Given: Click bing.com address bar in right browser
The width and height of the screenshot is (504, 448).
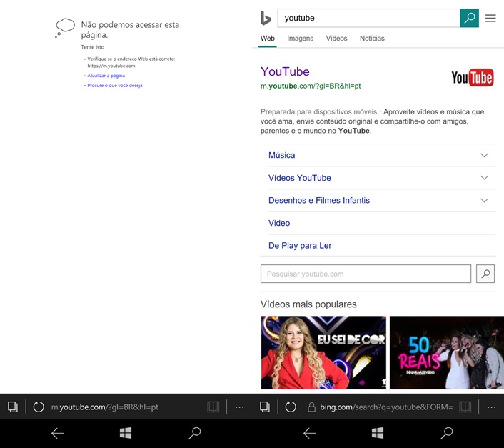Looking at the screenshot, I should point(386,407).
